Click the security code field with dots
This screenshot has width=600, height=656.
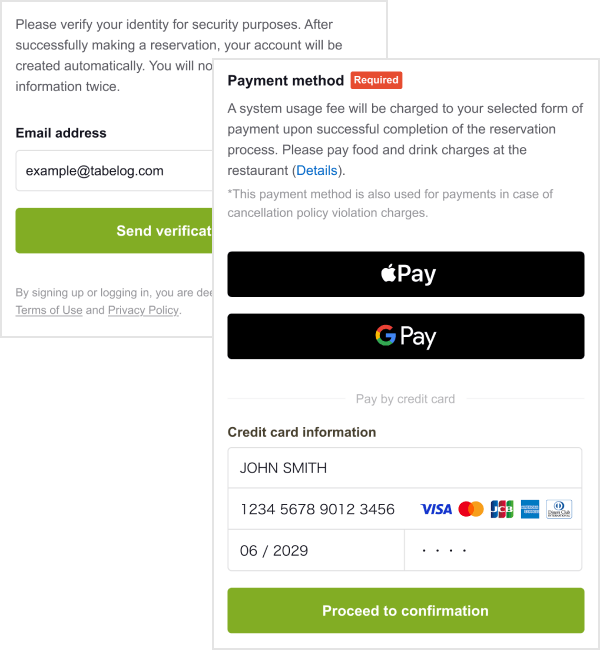(x=493, y=550)
